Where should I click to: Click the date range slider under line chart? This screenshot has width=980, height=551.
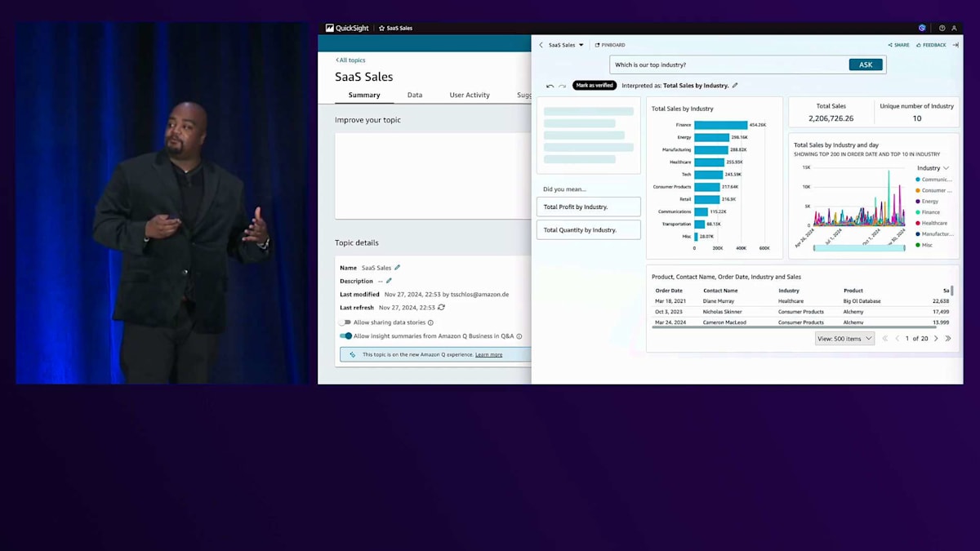[859, 247]
